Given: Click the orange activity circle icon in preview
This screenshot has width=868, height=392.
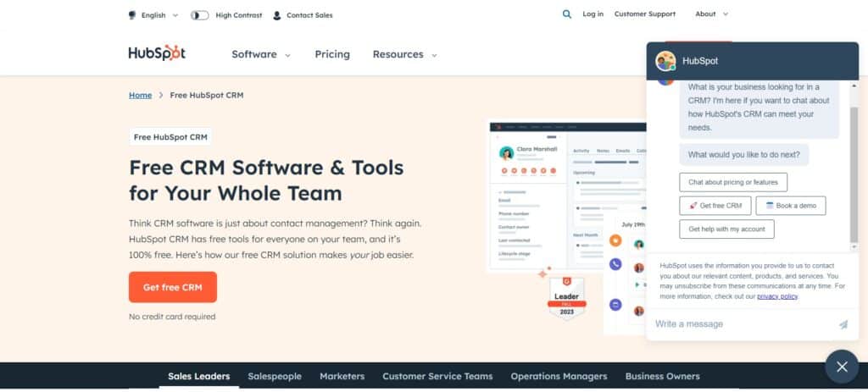Looking at the screenshot, I should click(x=615, y=240).
